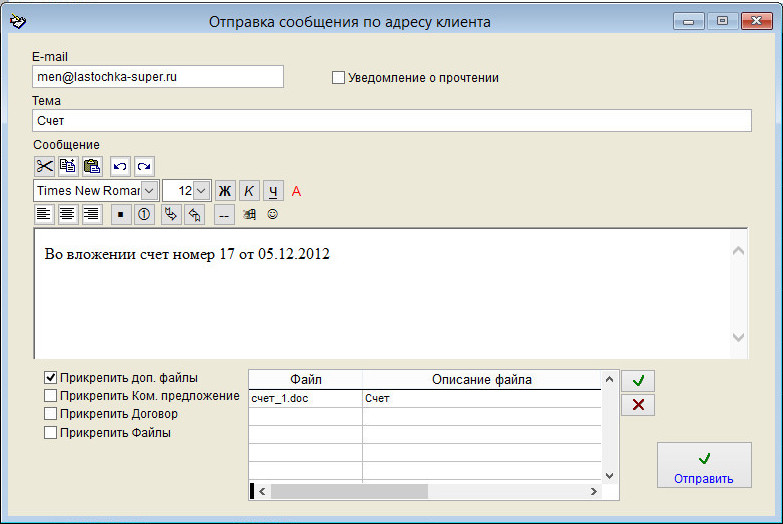Insert a smiley emoticon

(x=272, y=214)
